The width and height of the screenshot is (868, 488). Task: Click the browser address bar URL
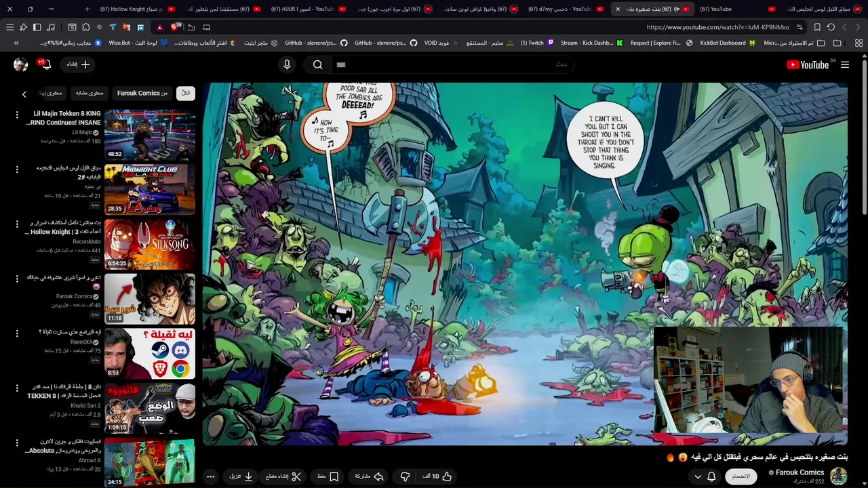[x=718, y=27]
